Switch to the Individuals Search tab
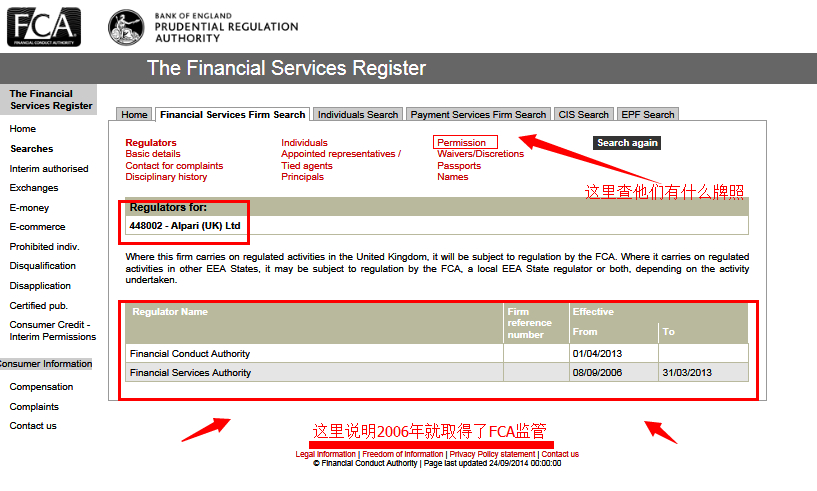817x491 pixels. point(358,114)
